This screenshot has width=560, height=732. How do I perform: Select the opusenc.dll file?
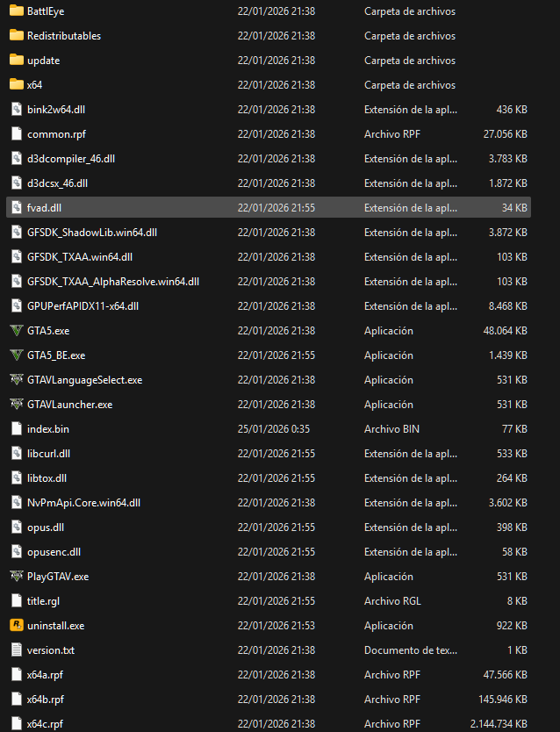click(x=54, y=552)
